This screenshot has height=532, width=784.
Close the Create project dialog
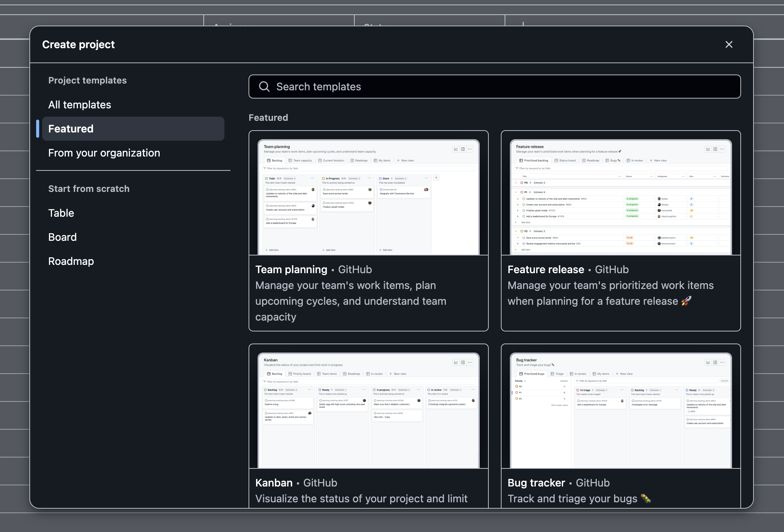(x=729, y=44)
